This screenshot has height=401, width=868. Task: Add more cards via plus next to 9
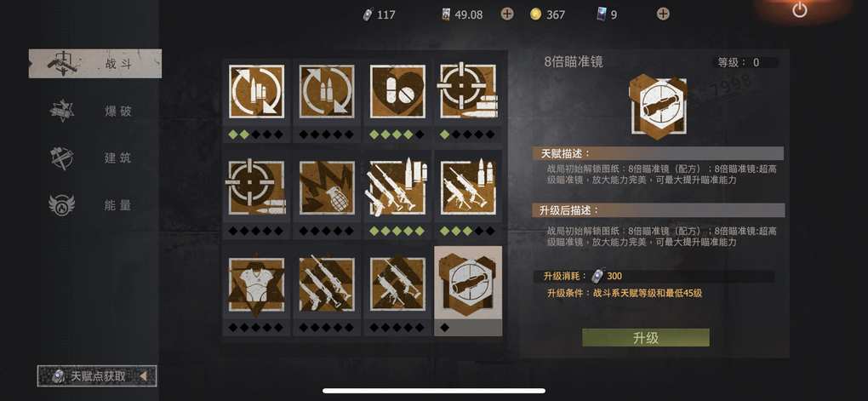pyautogui.click(x=663, y=14)
